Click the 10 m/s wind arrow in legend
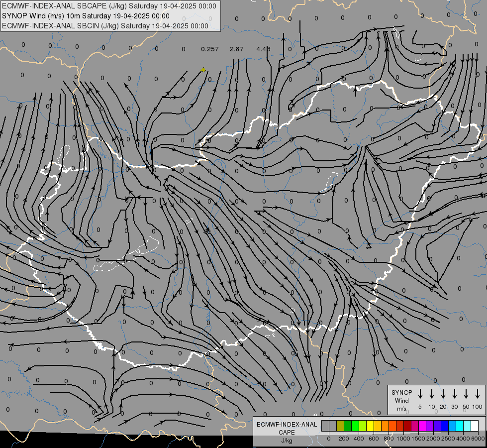This screenshot has width=487, height=448. [431, 393]
